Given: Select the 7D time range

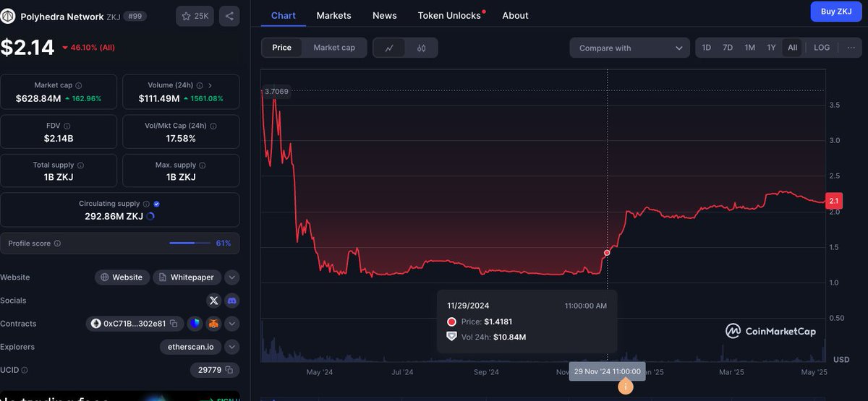Looking at the screenshot, I should (728, 48).
